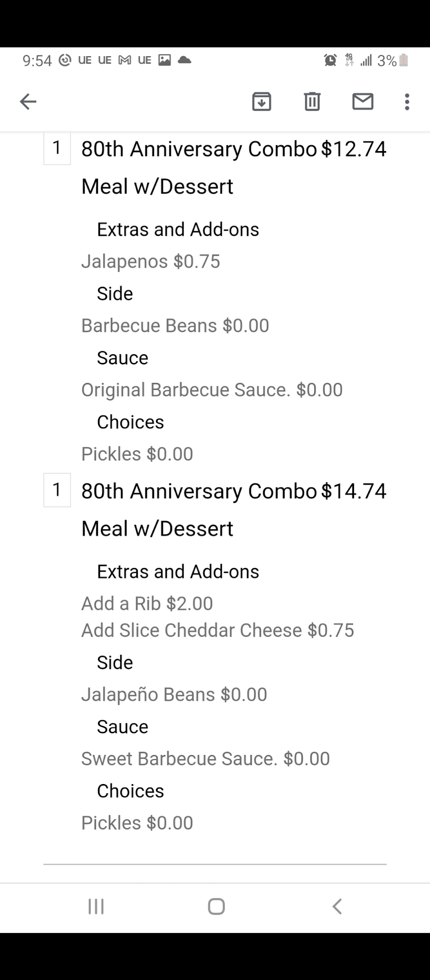
Task: Tap the cloud icon in the status bar
Action: click(x=184, y=60)
